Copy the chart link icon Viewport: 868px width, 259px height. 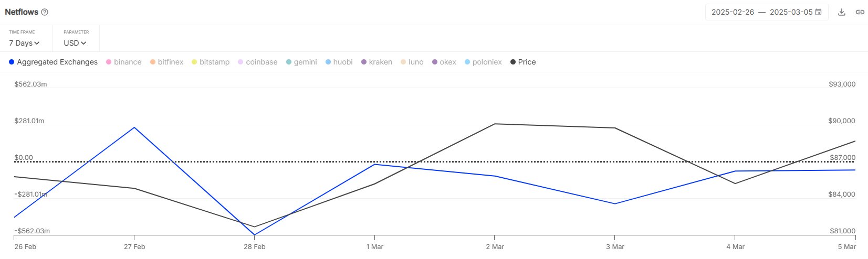tap(860, 12)
